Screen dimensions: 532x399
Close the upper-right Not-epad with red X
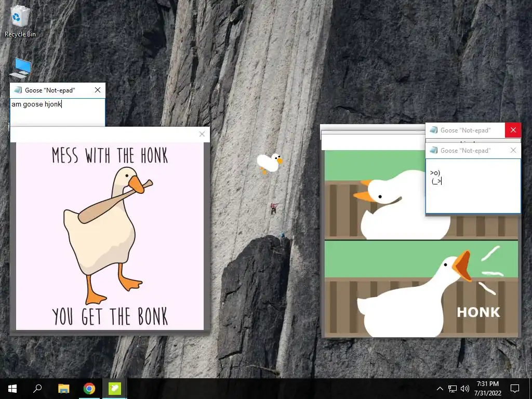tap(513, 130)
